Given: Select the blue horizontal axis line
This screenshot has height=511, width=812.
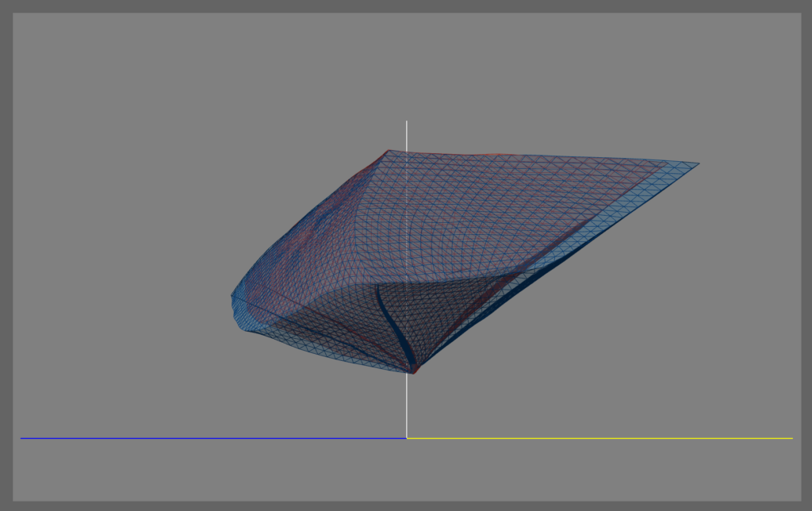Looking at the screenshot, I should tap(213, 439).
